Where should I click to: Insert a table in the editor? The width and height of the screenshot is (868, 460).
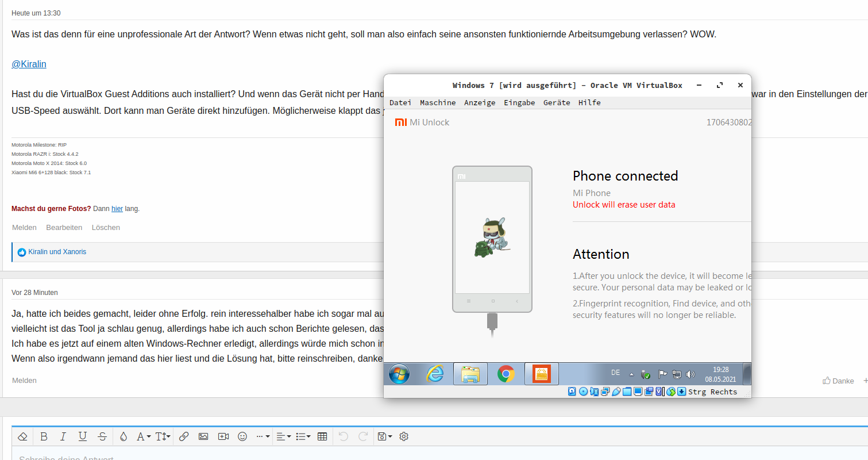(x=322, y=436)
